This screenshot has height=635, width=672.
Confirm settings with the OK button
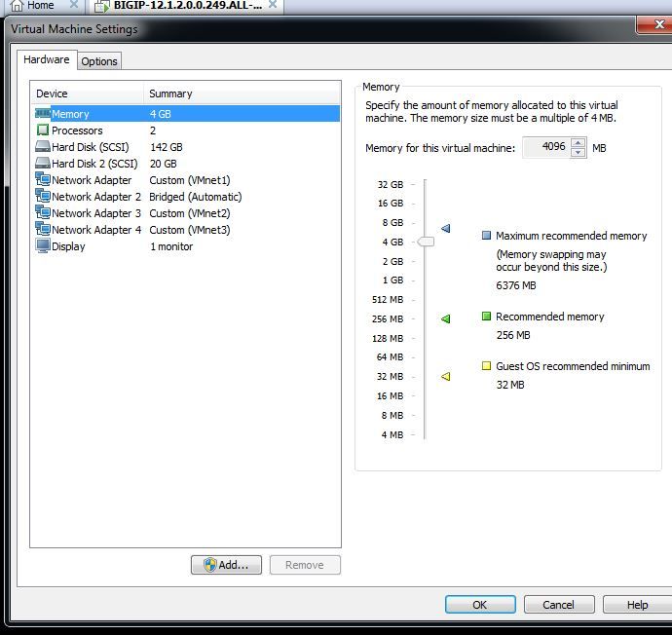point(480,604)
